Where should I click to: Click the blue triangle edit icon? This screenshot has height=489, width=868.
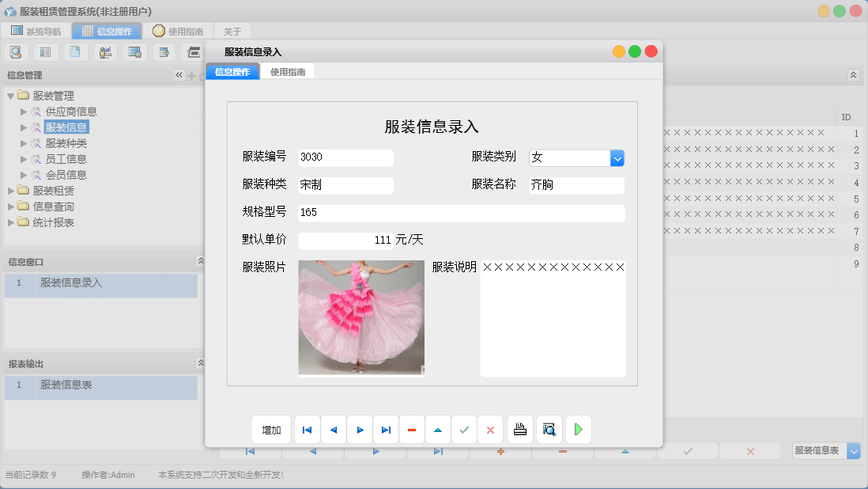click(438, 429)
